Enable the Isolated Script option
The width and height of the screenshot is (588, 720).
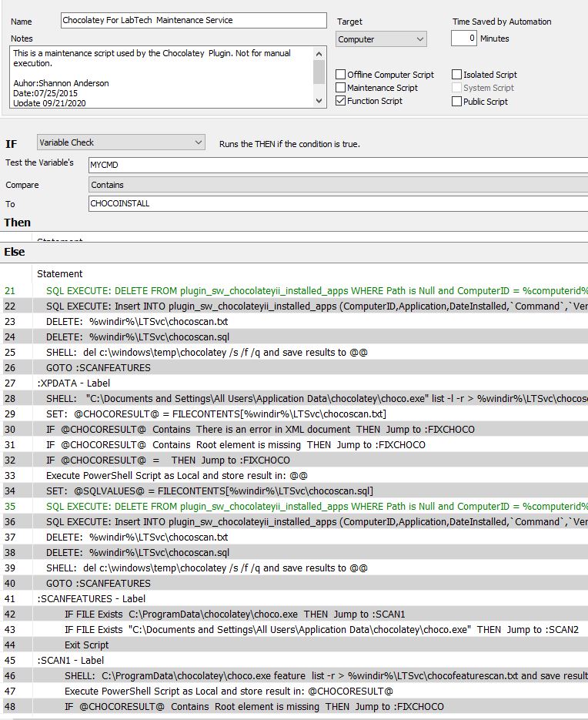pos(457,75)
